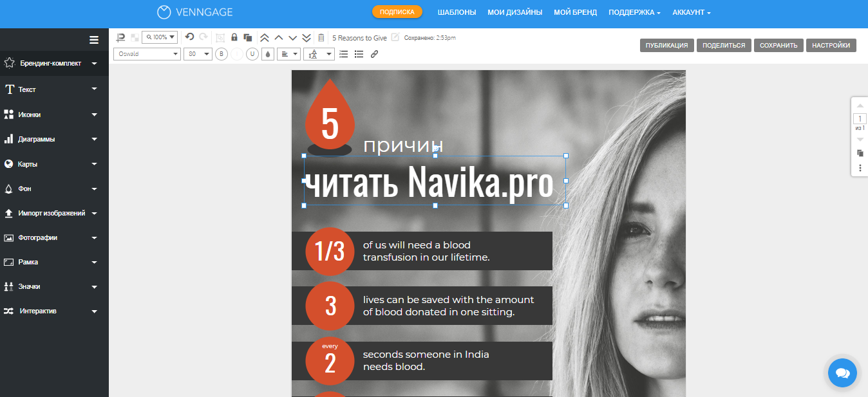Click the undo arrow in the toolbar
868x397 pixels.
pyautogui.click(x=189, y=37)
